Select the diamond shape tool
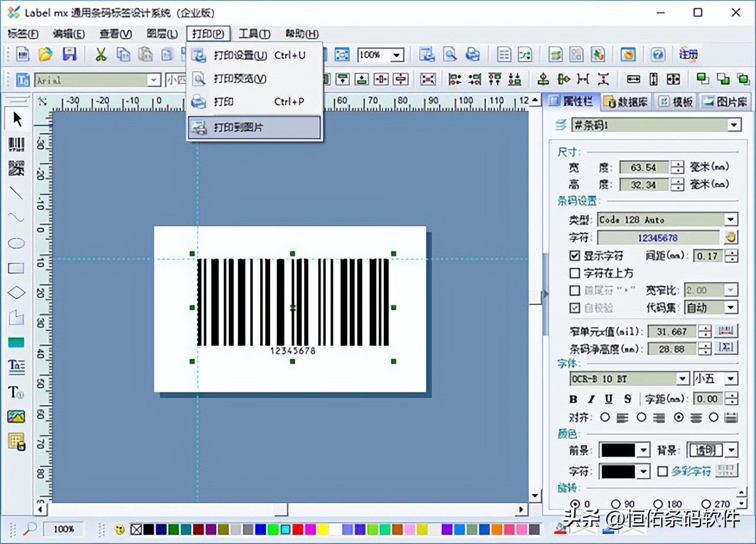756x544 pixels. point(16,292)
